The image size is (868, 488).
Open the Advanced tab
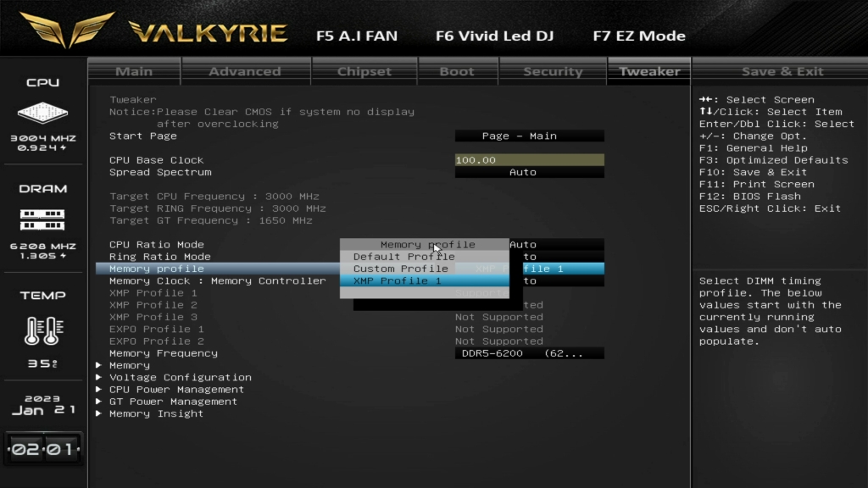pos(245,71)
